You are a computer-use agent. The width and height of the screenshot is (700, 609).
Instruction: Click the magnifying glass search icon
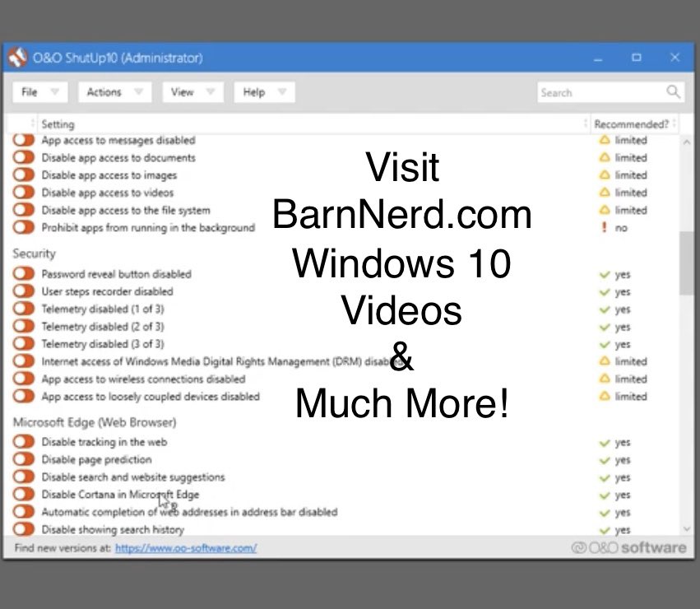(x=673, y=92)
